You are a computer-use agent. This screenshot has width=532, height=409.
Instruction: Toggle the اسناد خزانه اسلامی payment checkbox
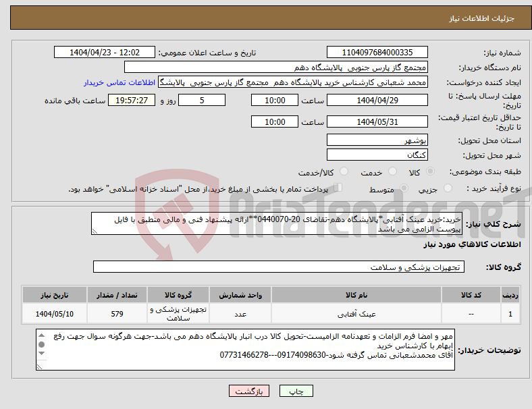tap(338, 188)
